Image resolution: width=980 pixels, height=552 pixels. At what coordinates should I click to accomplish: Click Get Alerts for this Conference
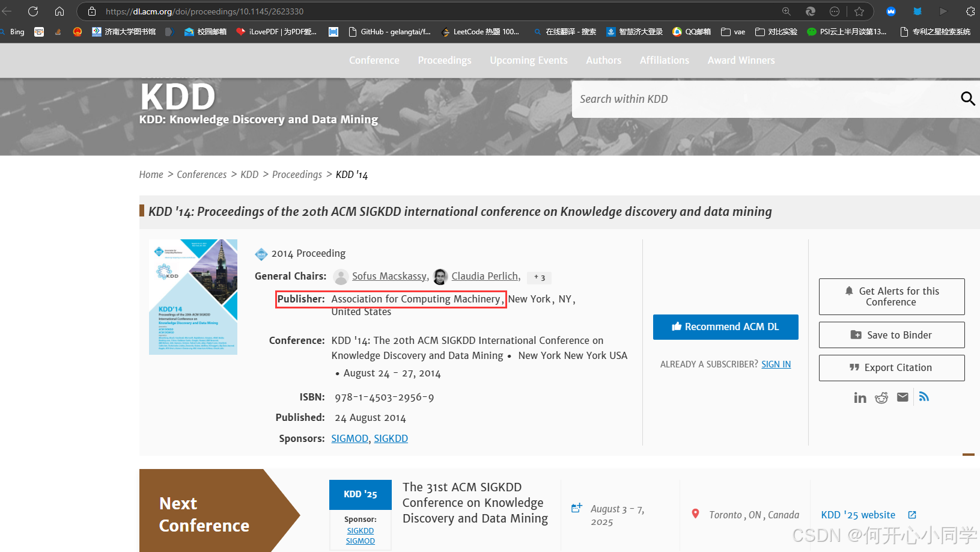coord(892,296)
